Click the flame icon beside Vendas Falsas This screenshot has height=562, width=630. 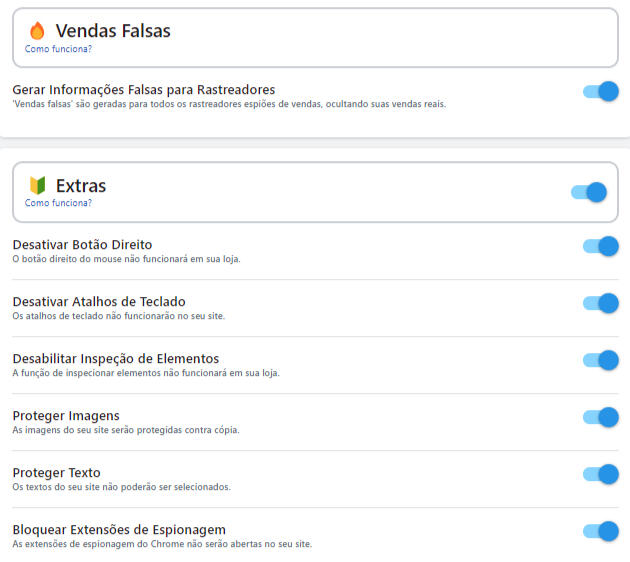tap(37, 31)
